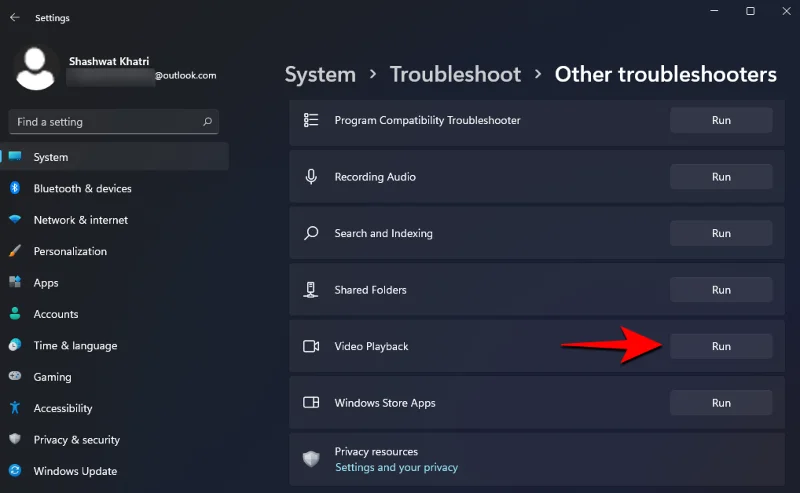The image size is (800, 493).
Task: Click the user profile avatar picture
Action: 35,68
